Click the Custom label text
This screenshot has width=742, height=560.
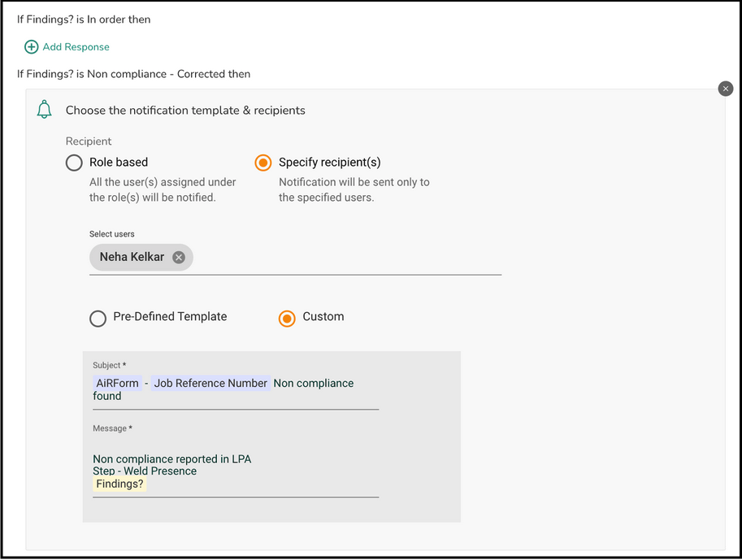coord(323,316)
